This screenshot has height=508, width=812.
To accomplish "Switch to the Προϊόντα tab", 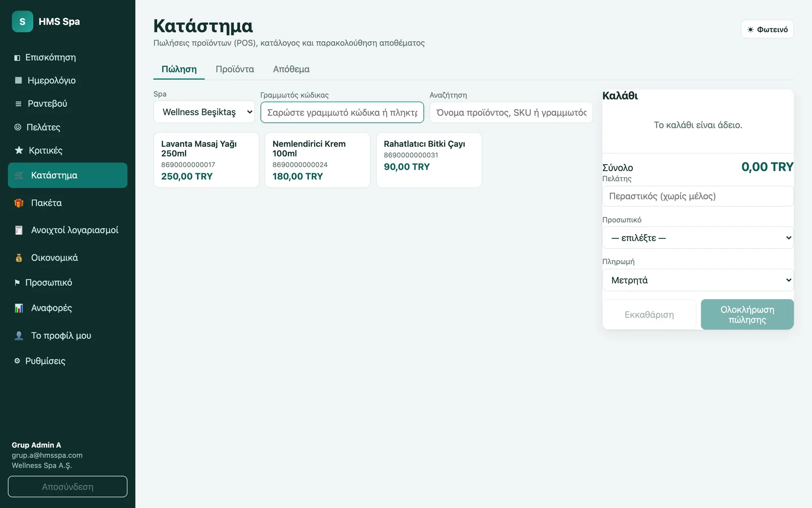I will (234, 69).
